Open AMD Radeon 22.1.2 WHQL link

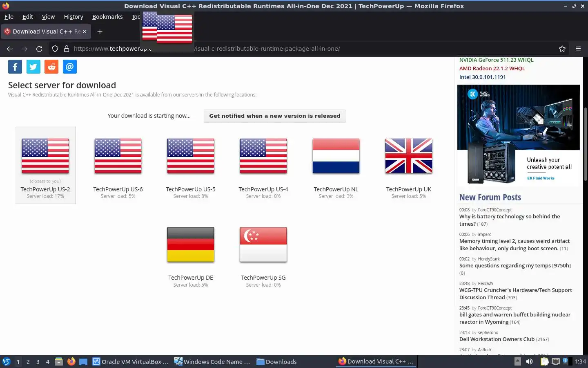[492, 69]
